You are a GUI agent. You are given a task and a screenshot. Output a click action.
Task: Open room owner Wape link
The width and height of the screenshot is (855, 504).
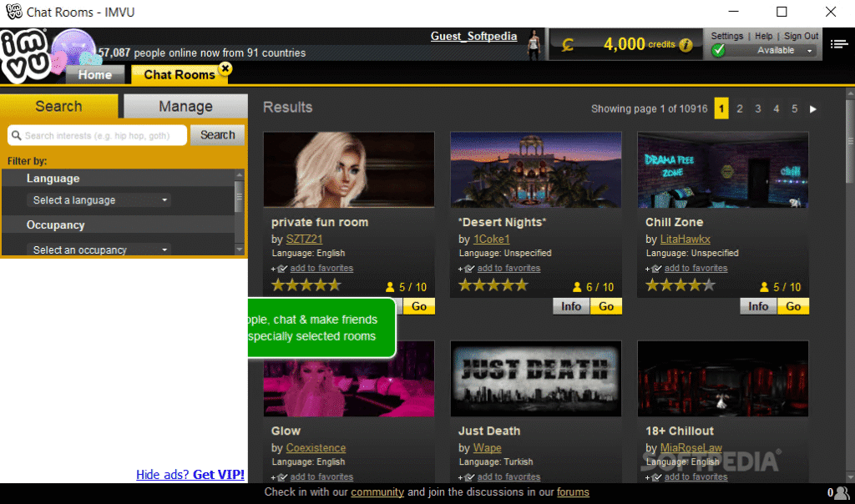tap(487, 448)
